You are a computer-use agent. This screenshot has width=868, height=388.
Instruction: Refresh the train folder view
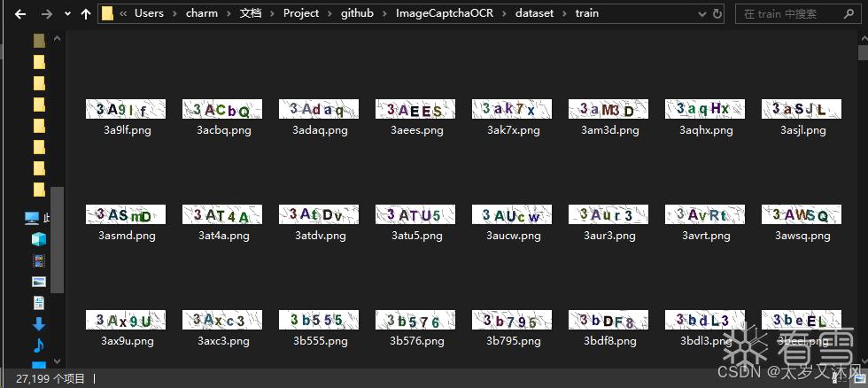717,14
